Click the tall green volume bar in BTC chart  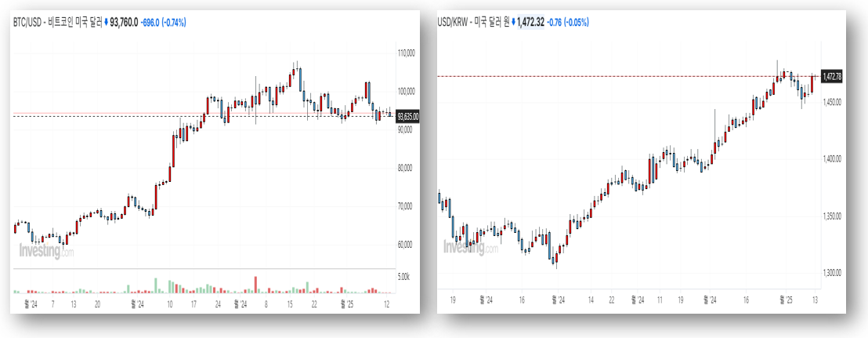point(155,285)
